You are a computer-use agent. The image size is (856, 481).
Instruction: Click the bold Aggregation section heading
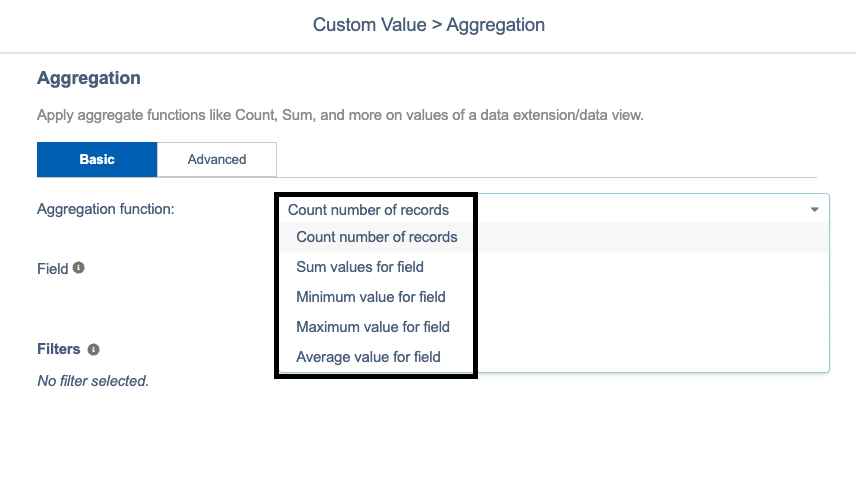click(88, 78)
